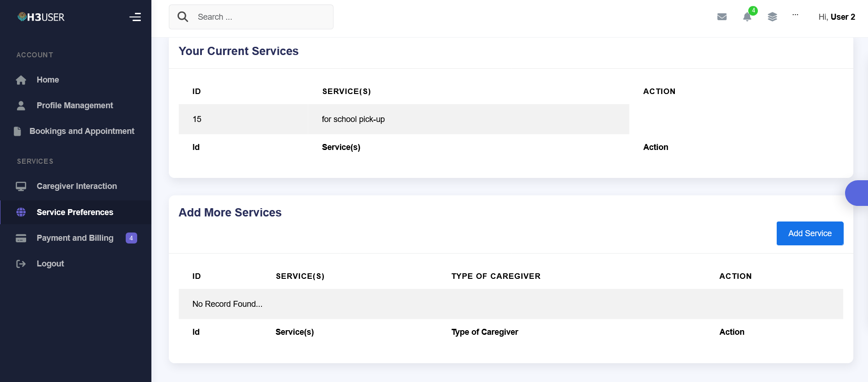The width and height of the screenshot is (868, 382).
Task: Sort current services by ID header
Action: point(196,91)
